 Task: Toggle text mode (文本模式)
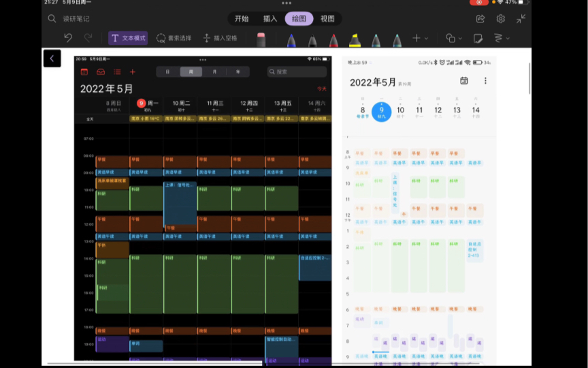click(x=128, y=38)
